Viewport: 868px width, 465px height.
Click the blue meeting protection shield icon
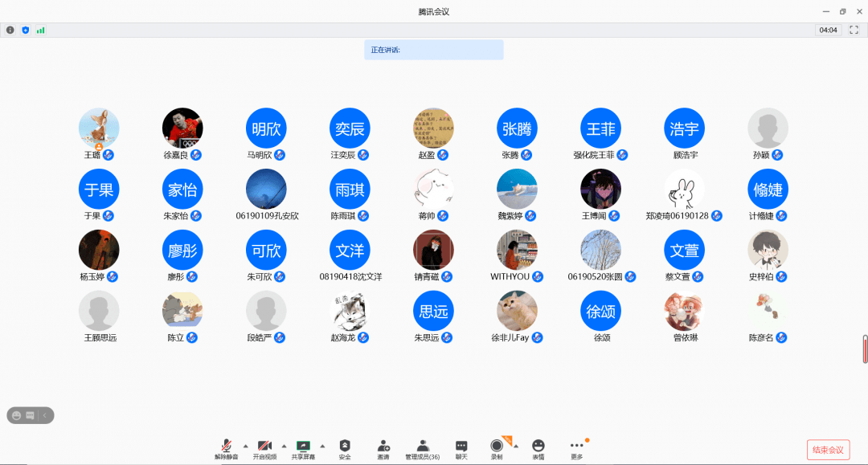click(x=25, y=30)
